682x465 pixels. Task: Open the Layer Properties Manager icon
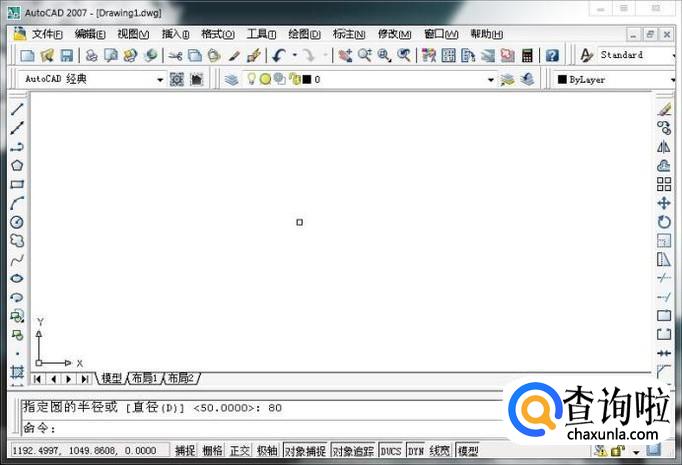click(232, 79)
